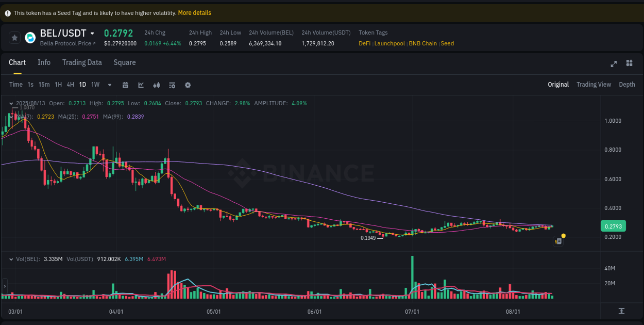Click the green 0.2793 last-price label
Image resolution: width=644 pixels, height=325 pixels.
(613, 226)
